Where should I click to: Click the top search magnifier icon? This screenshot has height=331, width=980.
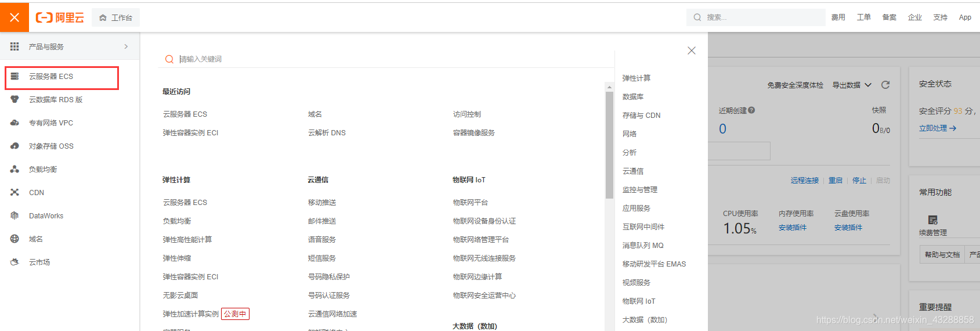point(697,17)
